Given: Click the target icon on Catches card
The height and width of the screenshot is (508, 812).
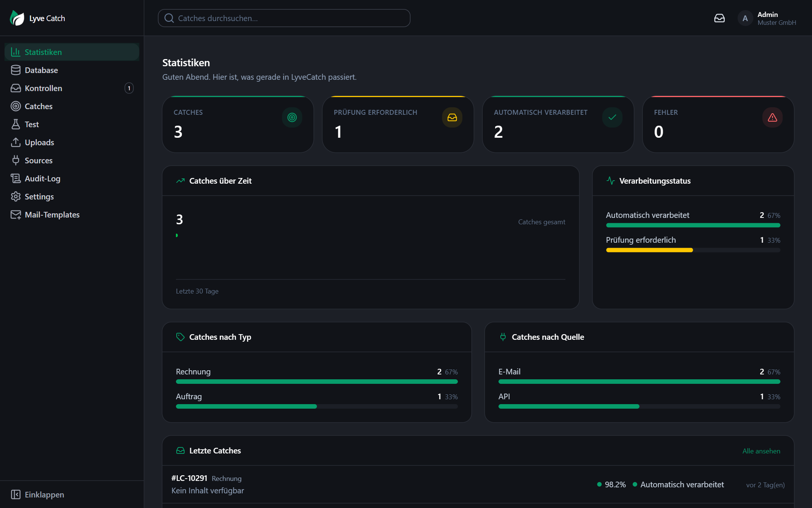Looking at the screenshot, I should pos(292,117).
